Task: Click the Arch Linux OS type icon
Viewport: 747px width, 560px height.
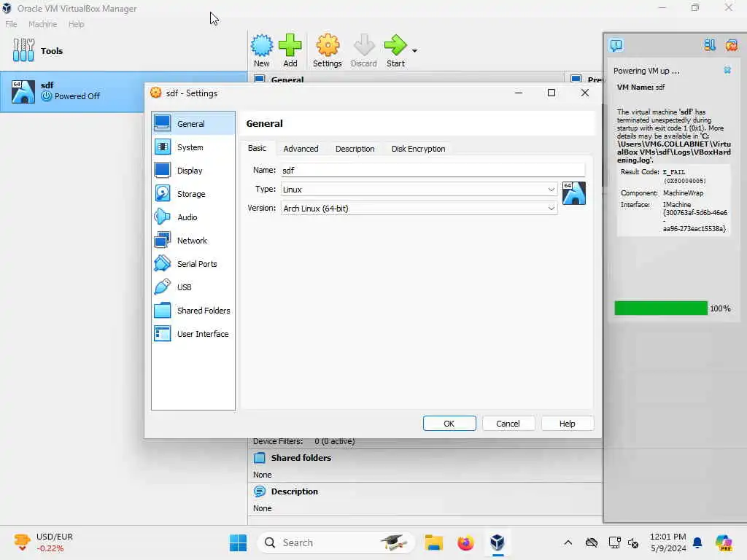Action: [x=573, y=192]
